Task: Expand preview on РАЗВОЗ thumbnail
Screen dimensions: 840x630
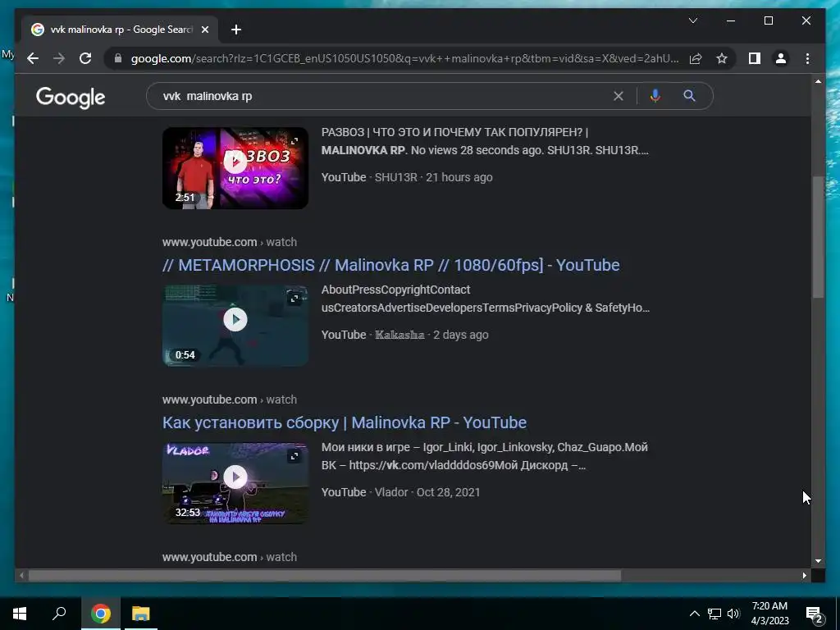Action: tap(294, 141)
